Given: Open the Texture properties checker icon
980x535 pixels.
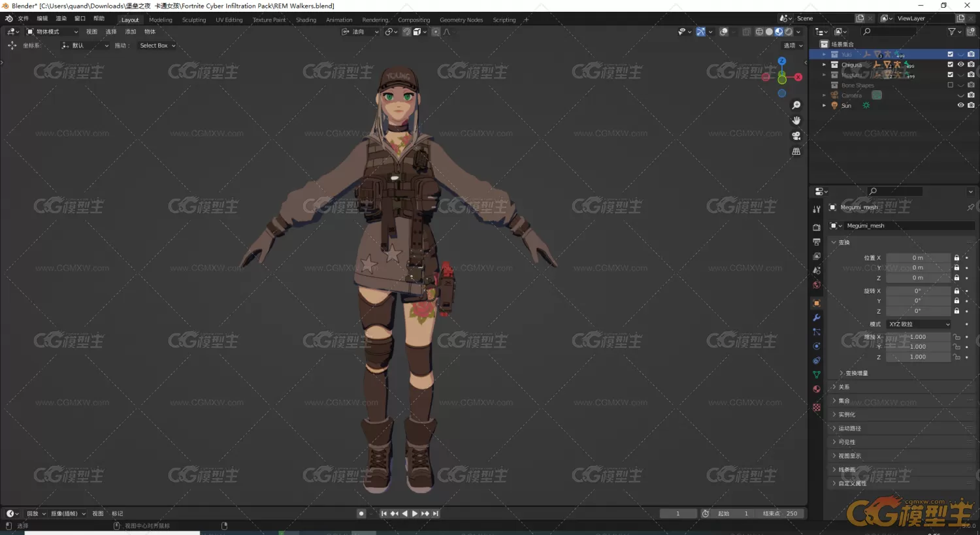Looking at the screenshot, I should (816, 407).
